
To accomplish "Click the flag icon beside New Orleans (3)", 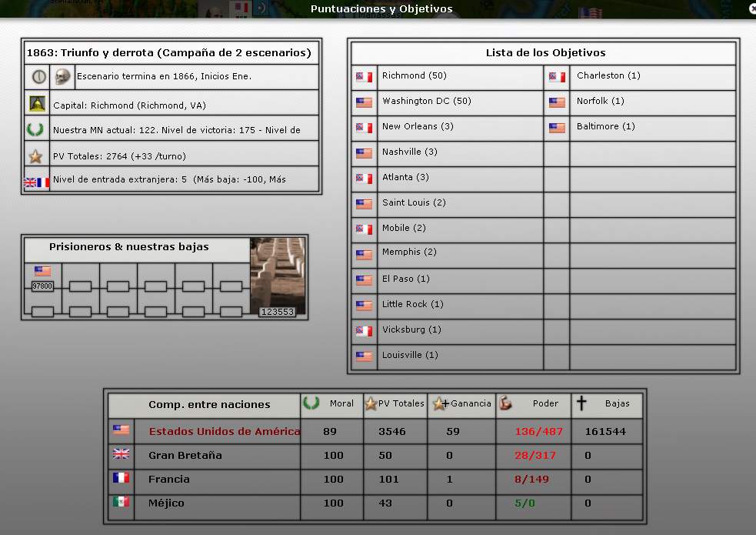I will (364, 128).
